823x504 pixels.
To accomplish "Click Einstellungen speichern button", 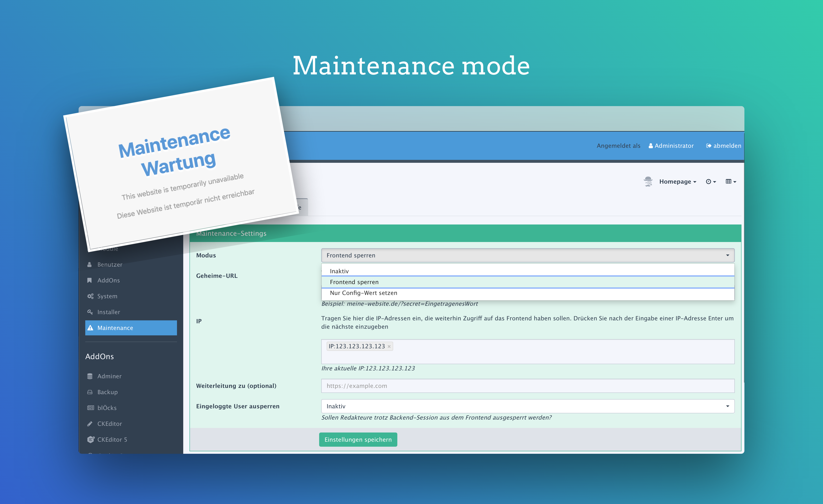I will point(358,440).
